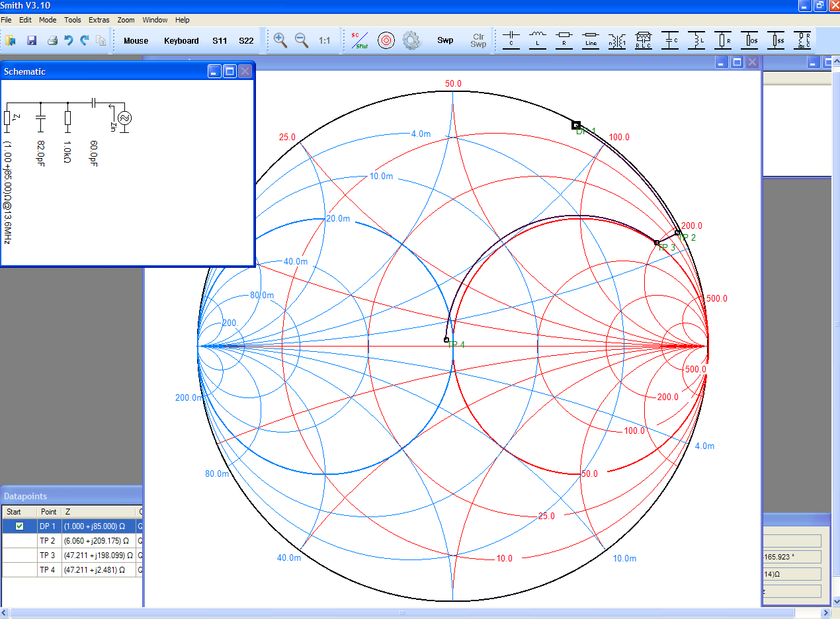This screenshot has height=619, width=840.
Task: Open the Edit menu
Action: (25, 21)
